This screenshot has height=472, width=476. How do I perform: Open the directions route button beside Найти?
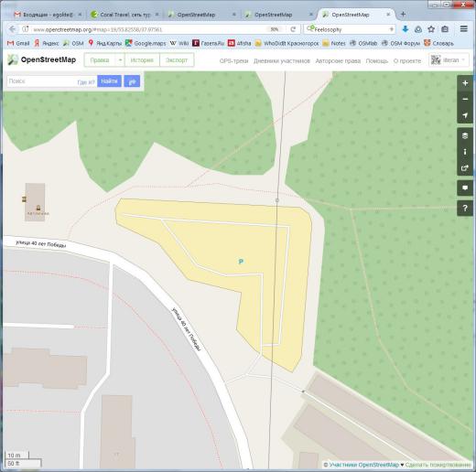[132, 81]
